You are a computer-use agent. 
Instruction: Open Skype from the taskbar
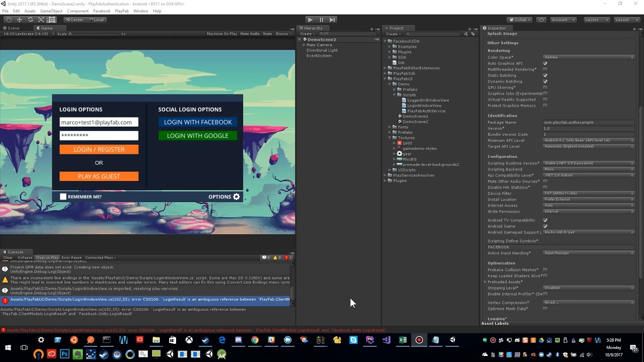pyautogui.click(x=353, y=340)
